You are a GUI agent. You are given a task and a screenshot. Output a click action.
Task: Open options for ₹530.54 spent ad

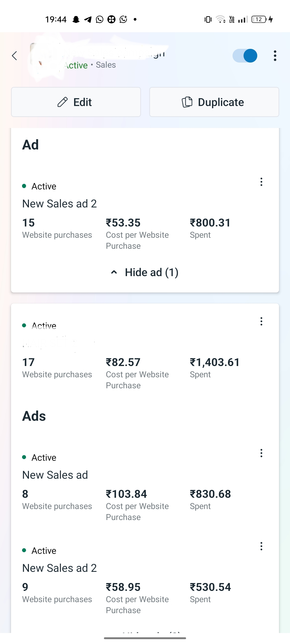click(x=261, y=546)
